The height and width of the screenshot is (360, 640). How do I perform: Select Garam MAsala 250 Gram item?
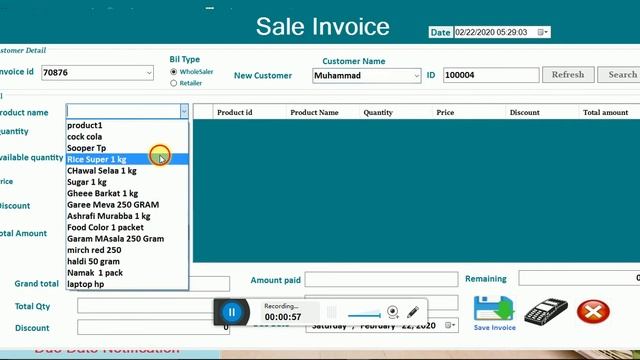127,239
